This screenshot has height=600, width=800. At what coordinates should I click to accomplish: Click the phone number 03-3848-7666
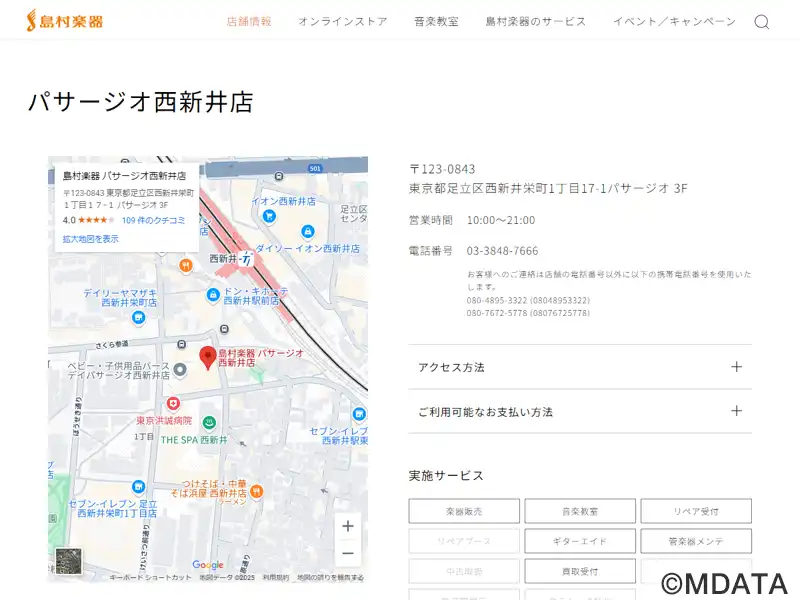tap(503, 251)
